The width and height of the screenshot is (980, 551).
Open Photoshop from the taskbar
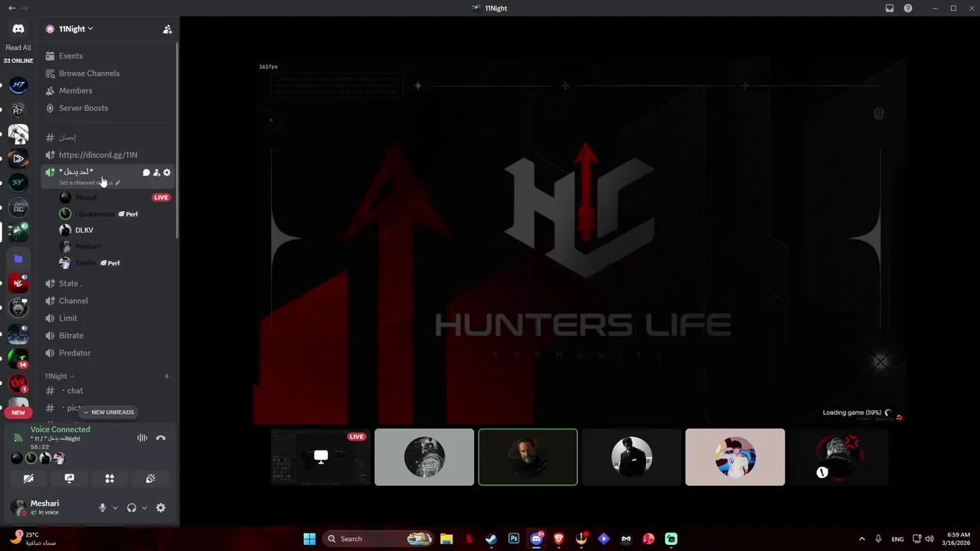514,539
